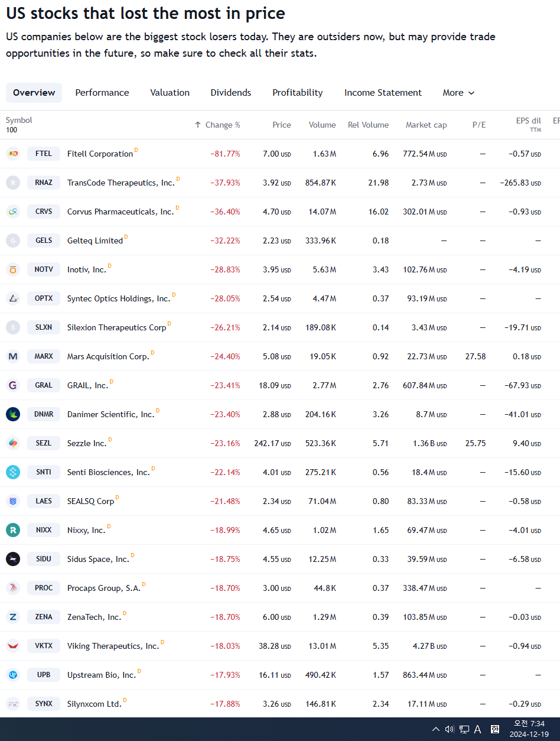Open the Income Statement tab

(383, 93)
